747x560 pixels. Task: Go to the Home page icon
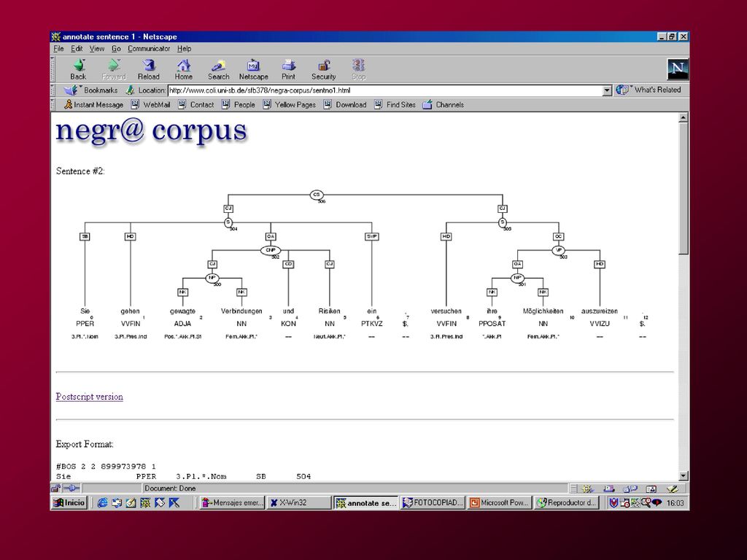pos(183,69)
